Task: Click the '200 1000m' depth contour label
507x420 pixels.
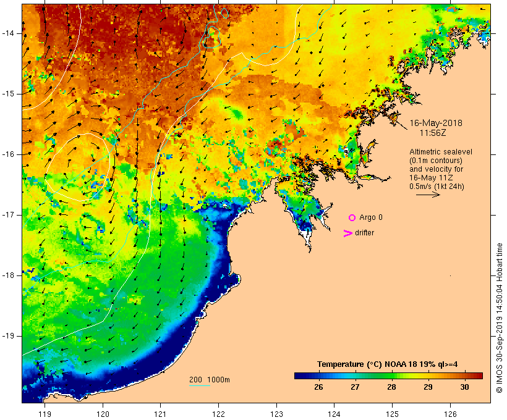Action: tap(210, 380)
